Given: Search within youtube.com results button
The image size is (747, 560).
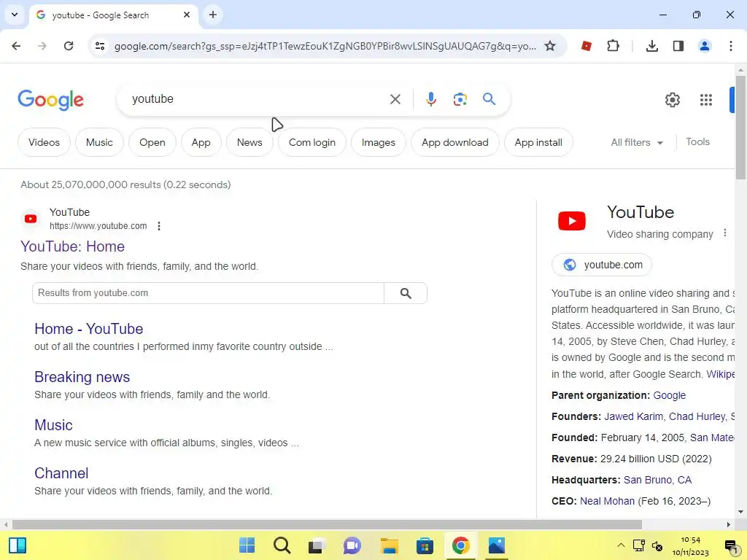Looking at the screenshot, I should click(x=406, y=293).
